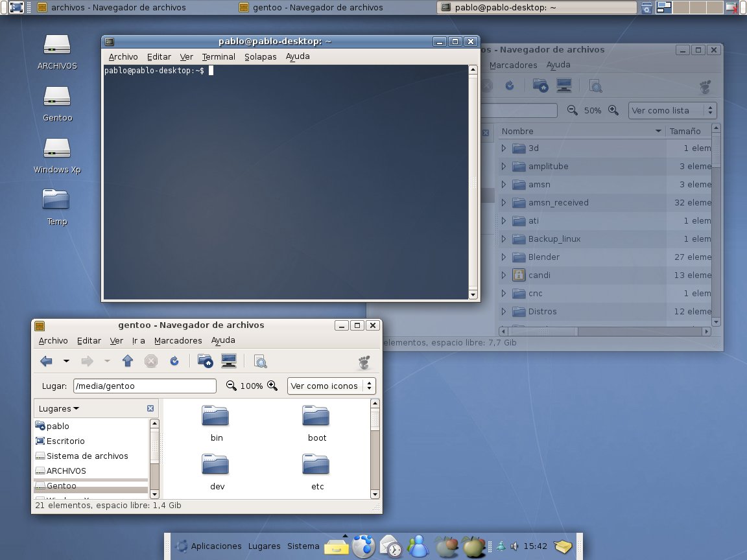Select cnc folder row in archivos window
This screenshot has width=747, height=560.
coord(605,294)
